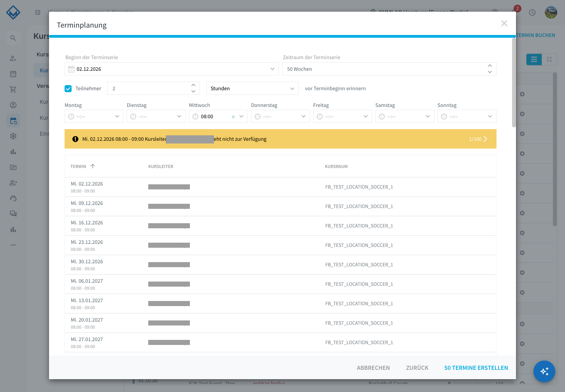Open the calendar picker for Beginn der Terminserie
This screenshot has width=565, height=392.
tap(71, 69)
